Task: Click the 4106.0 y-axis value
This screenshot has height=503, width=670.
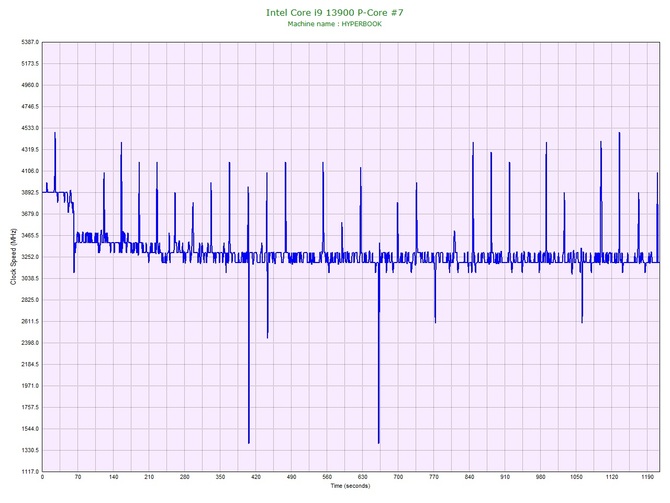Action: [30, 171]
